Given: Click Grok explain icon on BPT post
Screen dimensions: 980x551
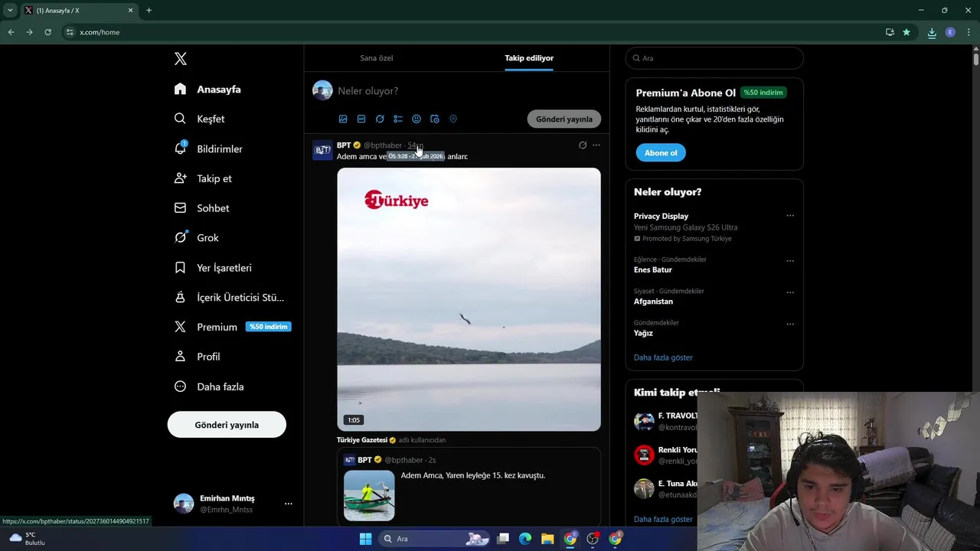Looking at the screenshot, I should coord(583,145).
